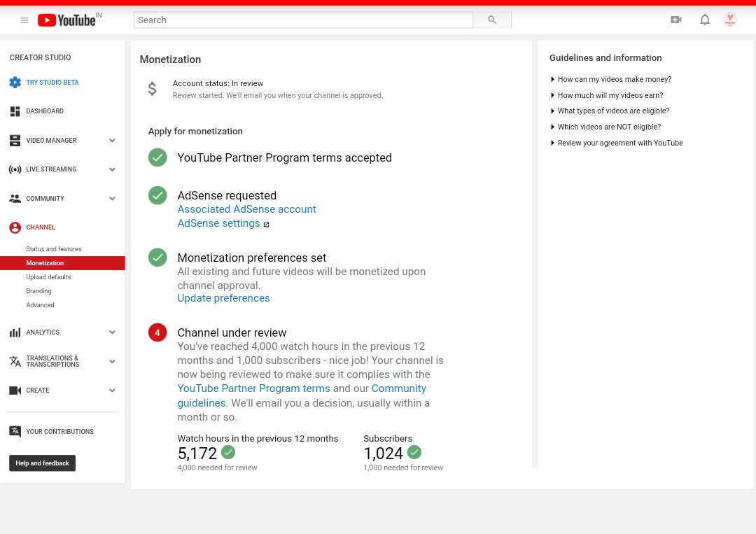756x534 pixels.
Task: Click the green check next to 1,024 subscribers
Action: coord(414,452)
